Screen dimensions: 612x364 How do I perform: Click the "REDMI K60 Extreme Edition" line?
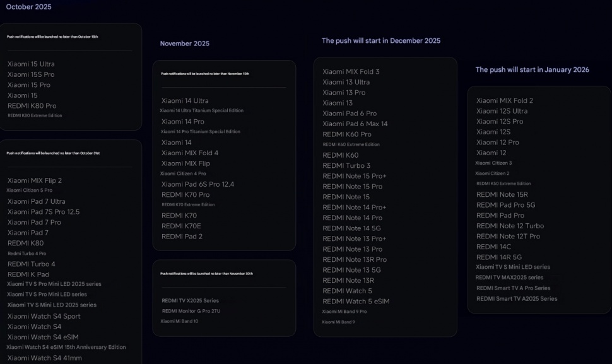pos(351,144)
